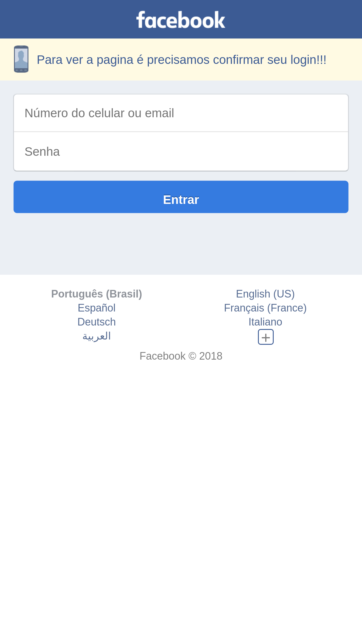Click the facebook logo in the header
This screenshot has height=644, width=362.
[x=181, y=20]
